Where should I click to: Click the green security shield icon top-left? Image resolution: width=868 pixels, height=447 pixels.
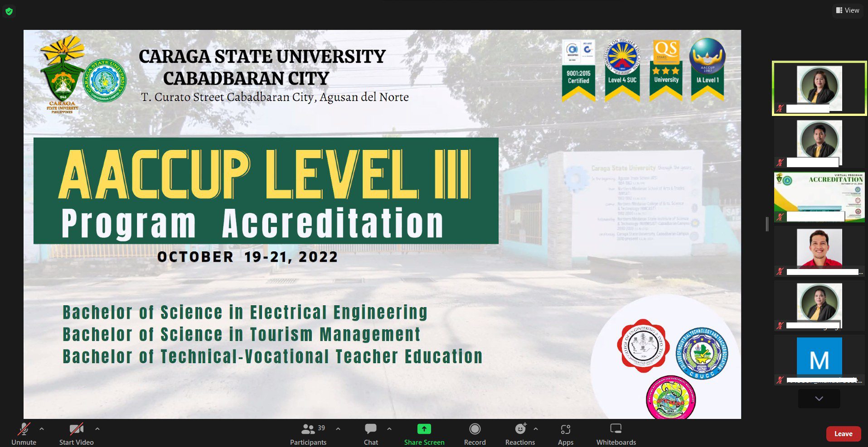pyautogui.click(x=9, y=11)
